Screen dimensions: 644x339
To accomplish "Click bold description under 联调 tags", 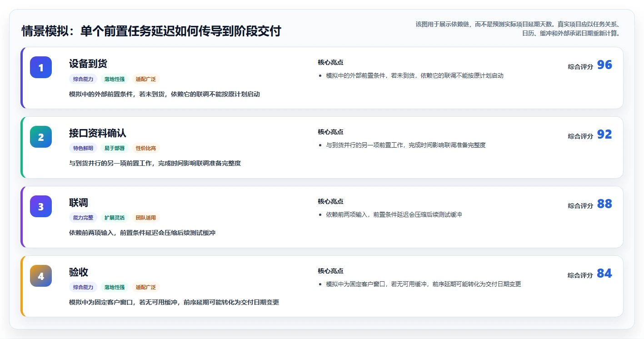I will click(142, 233).
